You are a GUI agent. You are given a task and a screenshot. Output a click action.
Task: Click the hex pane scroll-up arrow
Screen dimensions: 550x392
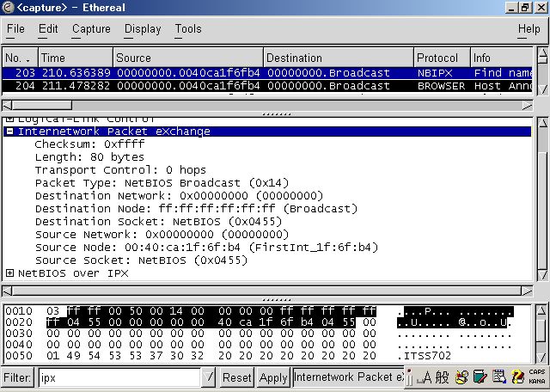(x=542, y=310)
